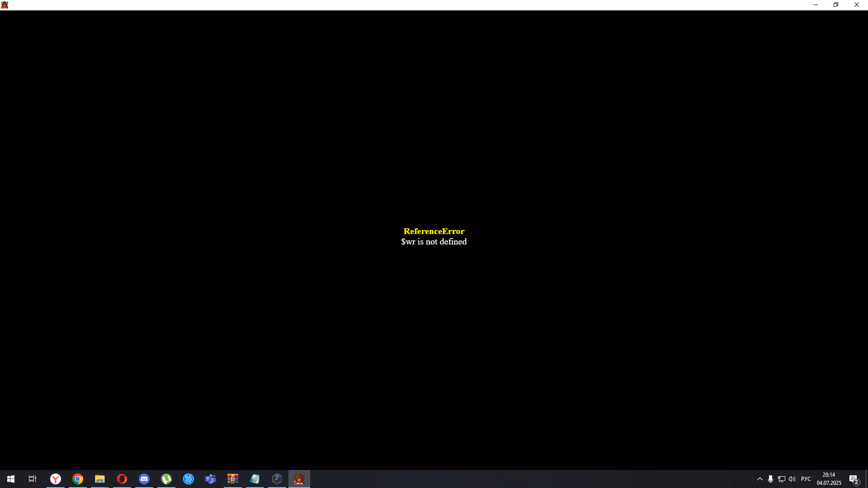Open Microsoft Teams from the taskbar
Viewport: 868px width, 488px height.
[x=211, y=479]
